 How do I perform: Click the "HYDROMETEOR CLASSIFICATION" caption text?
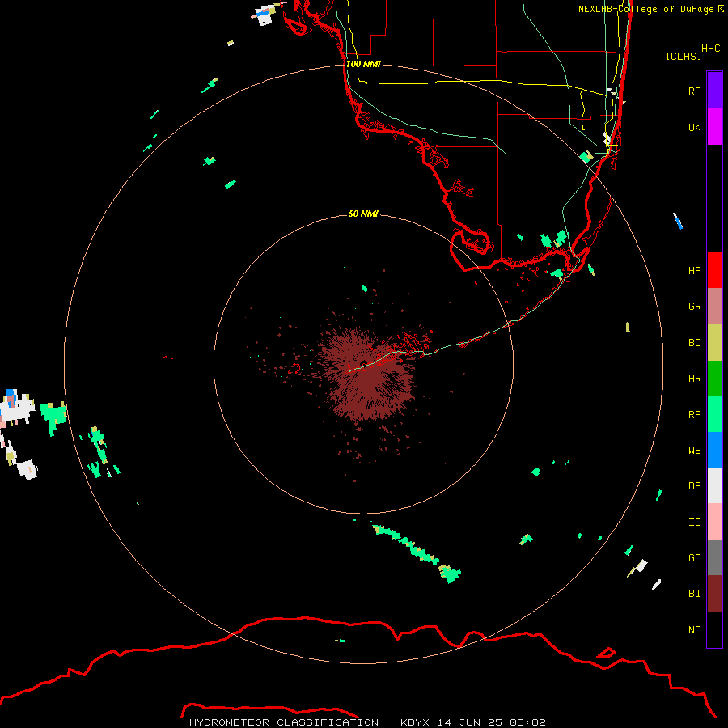click(x=284, y=722)
